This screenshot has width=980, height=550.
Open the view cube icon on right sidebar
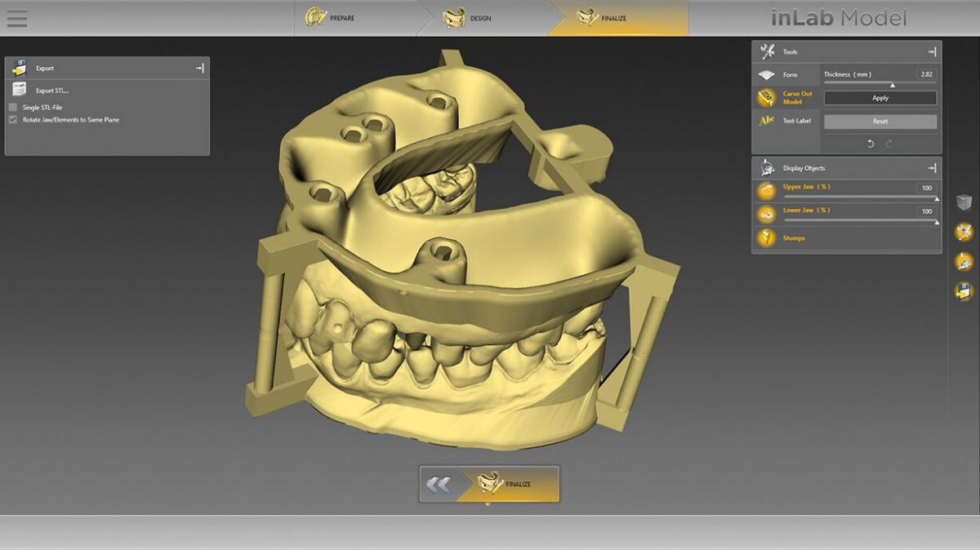pyautogui.click(x=964, y=202)
